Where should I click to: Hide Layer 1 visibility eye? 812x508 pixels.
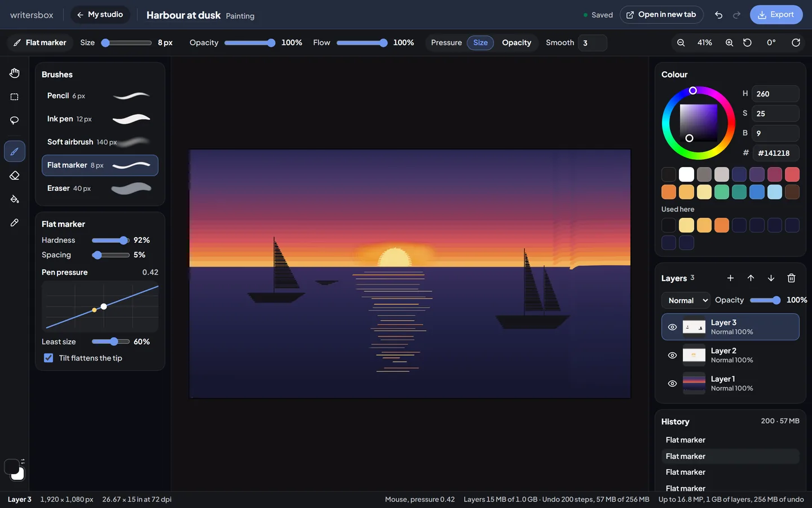pyautogui.click(x=672, y=384)
